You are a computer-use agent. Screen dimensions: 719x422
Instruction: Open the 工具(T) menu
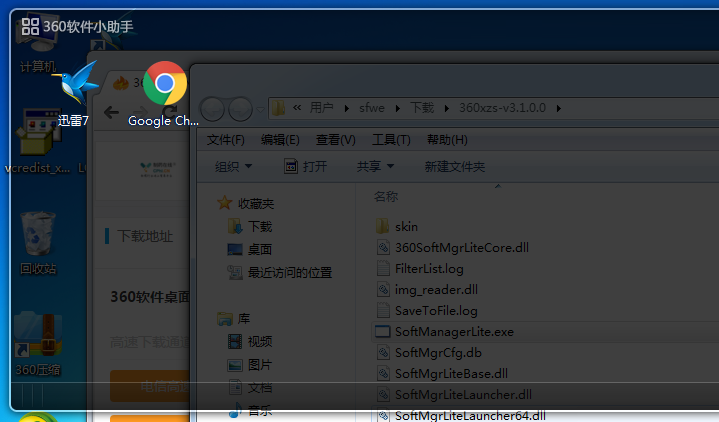point(391,139)
